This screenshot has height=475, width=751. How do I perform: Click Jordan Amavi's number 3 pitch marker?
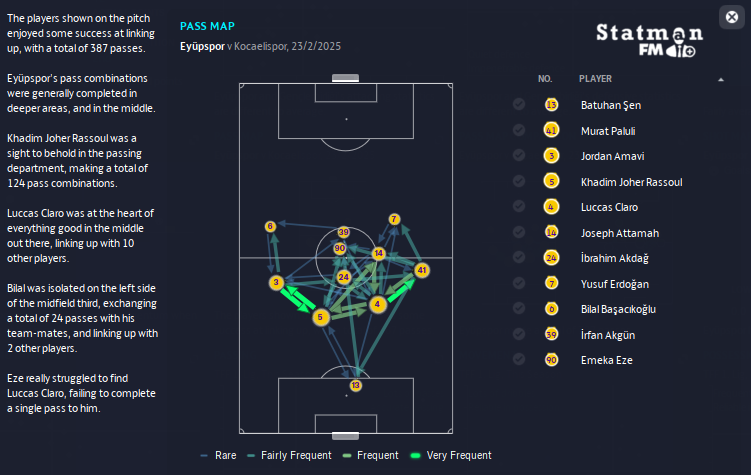coord(275,283)
